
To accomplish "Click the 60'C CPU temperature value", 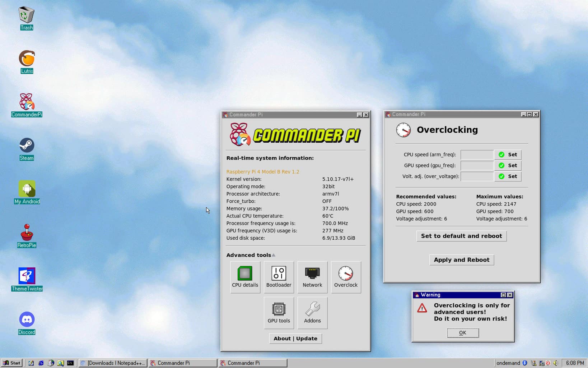I will click(328, 216).
